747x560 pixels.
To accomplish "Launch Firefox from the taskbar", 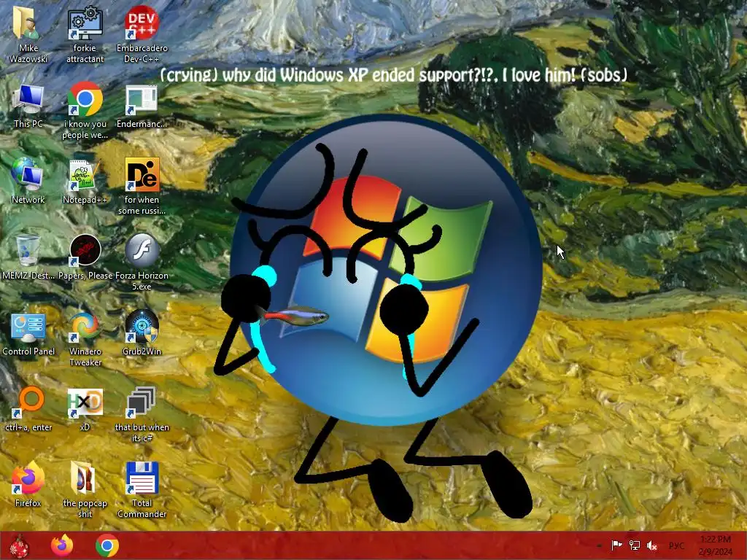I will (62, 545).
